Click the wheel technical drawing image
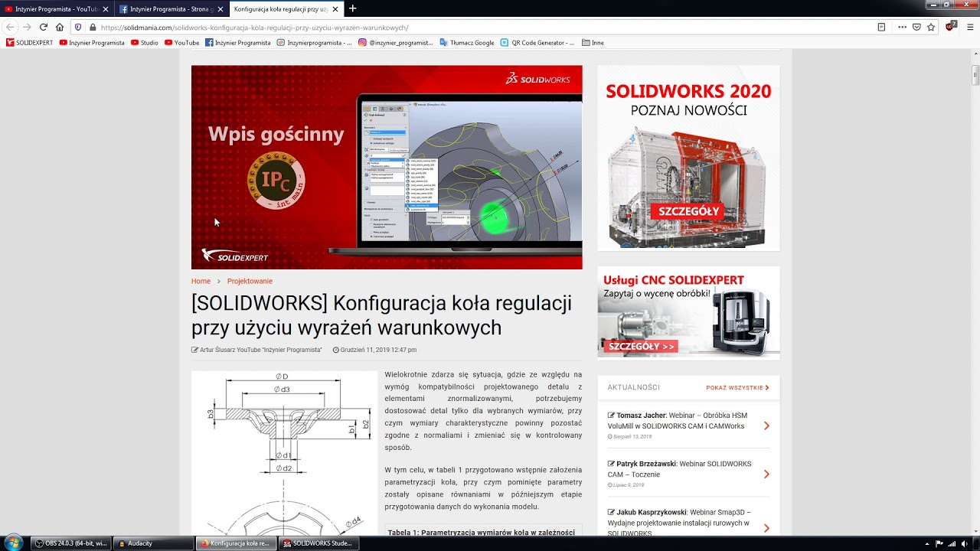This screenshot has width=980, height=551. [284, 453]
